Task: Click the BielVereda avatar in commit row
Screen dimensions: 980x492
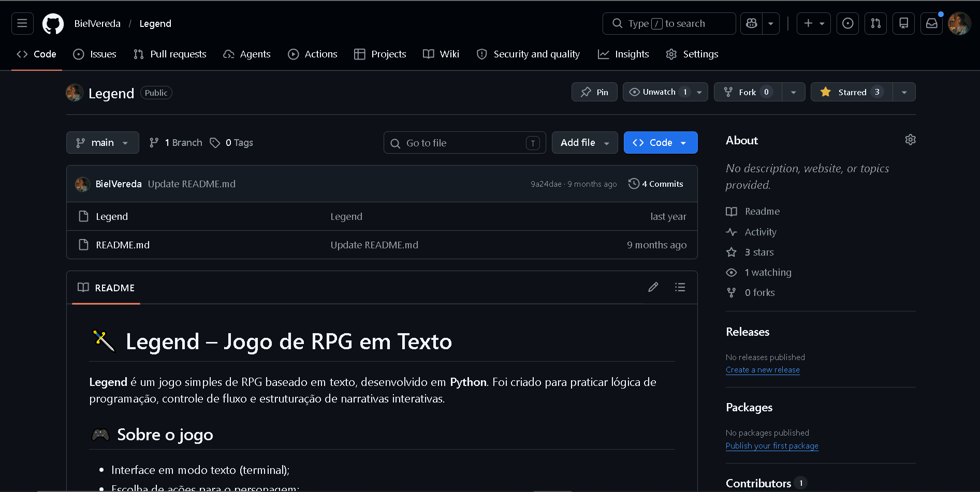Action: click(82, 184)
